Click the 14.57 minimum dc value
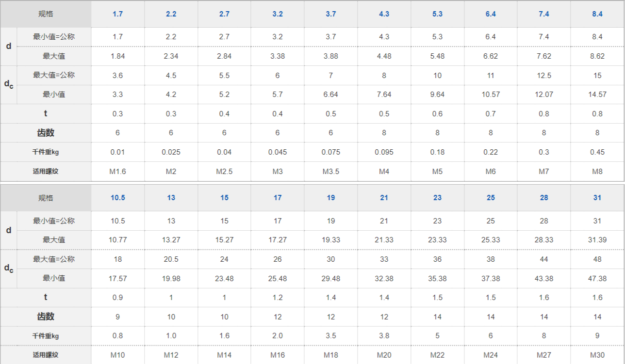 [x=597, y=95]
